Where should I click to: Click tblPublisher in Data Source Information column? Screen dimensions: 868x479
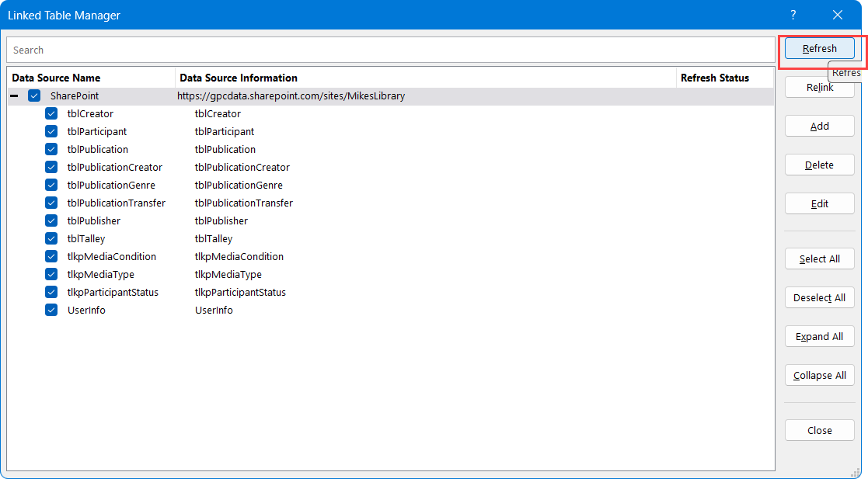(221, 220)
